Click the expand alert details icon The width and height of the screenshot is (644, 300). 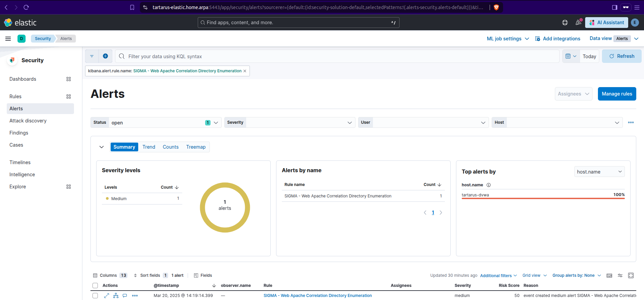107,296
